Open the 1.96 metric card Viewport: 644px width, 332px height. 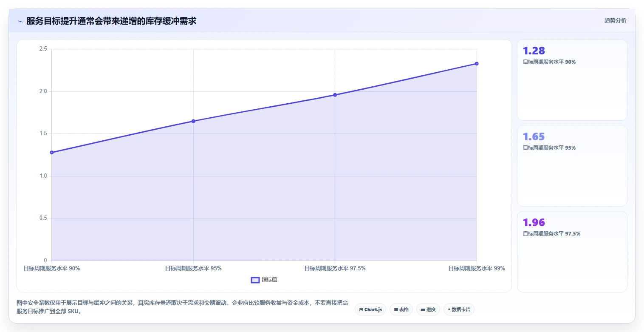572,252
